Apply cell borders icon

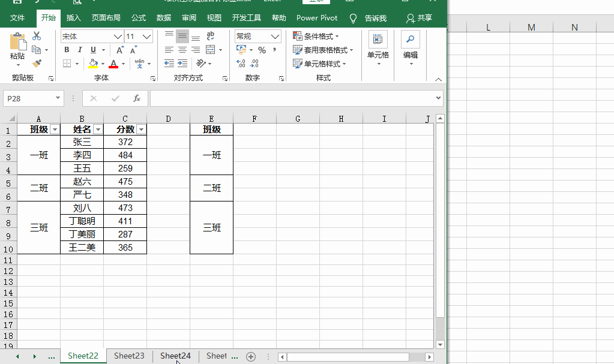[x=67, y=64]
